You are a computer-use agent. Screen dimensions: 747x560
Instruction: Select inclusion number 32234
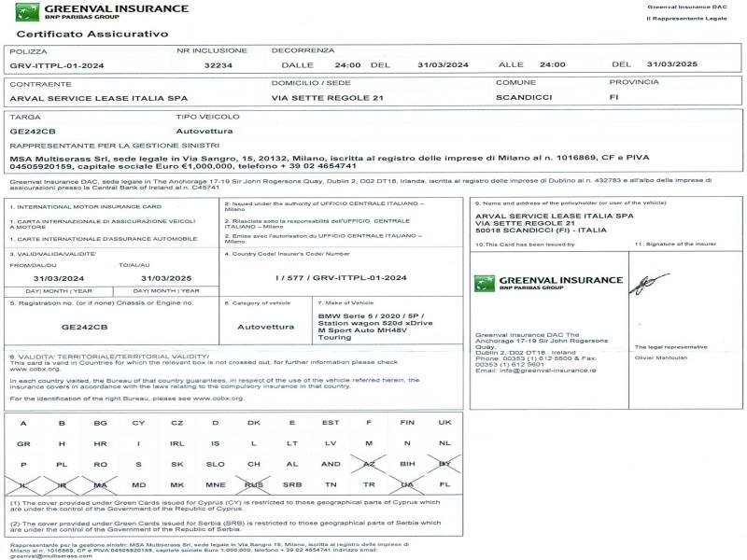tap(218, 65)
